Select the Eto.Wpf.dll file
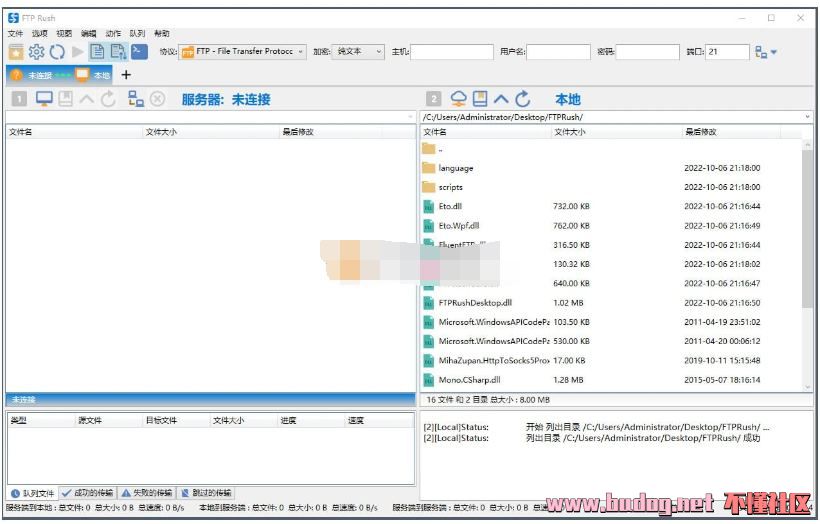Screen dimensions: 820x524 (x=610, y=226)
